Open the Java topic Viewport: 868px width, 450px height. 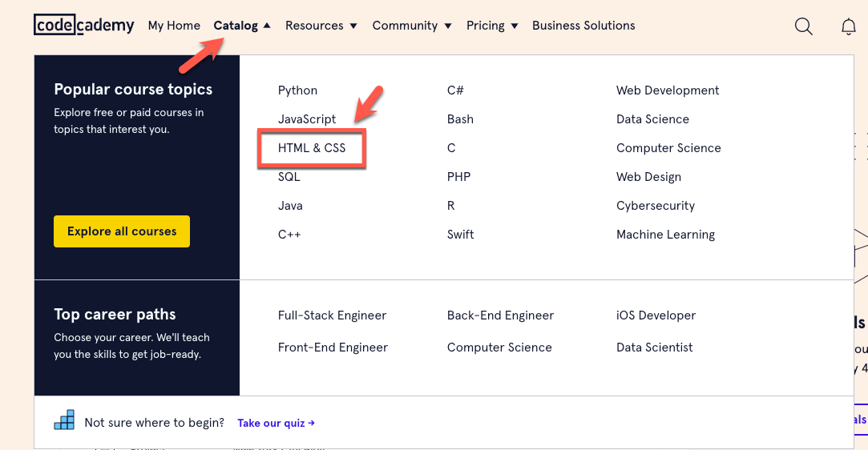290,206
